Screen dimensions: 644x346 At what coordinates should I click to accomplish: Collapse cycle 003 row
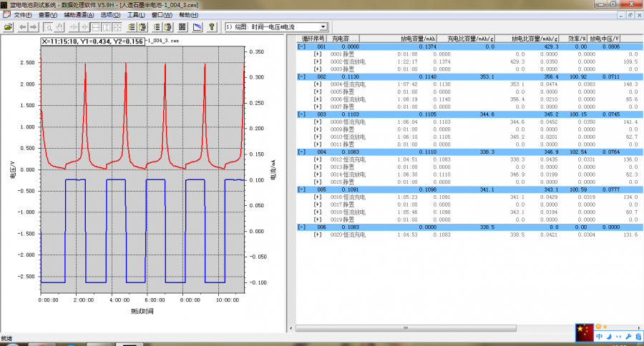[301, 114]
